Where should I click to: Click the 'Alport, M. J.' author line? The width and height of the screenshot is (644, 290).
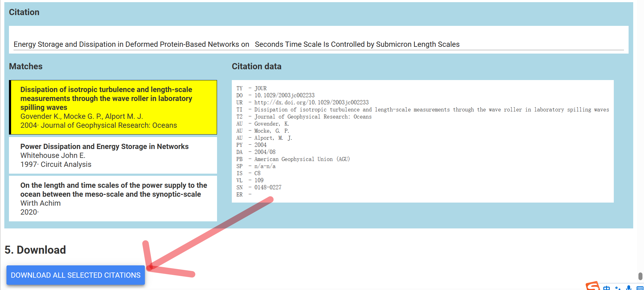pyautogui.click(x=264, y=138)
